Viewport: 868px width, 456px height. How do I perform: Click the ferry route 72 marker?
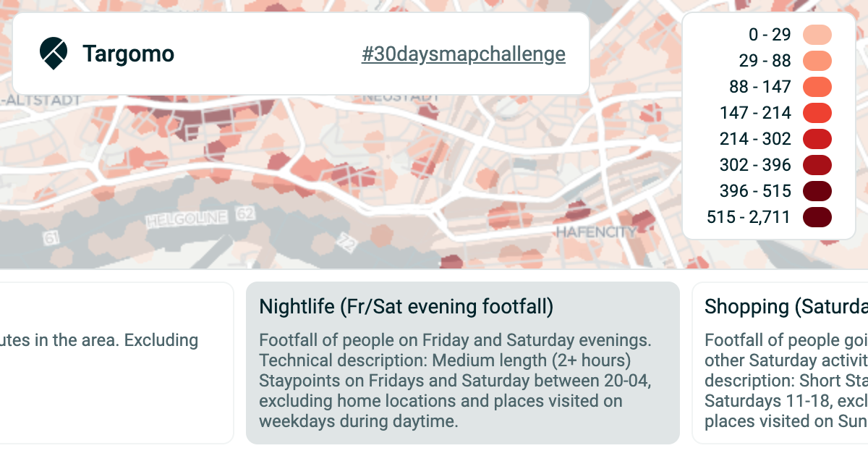click(346, 243)
